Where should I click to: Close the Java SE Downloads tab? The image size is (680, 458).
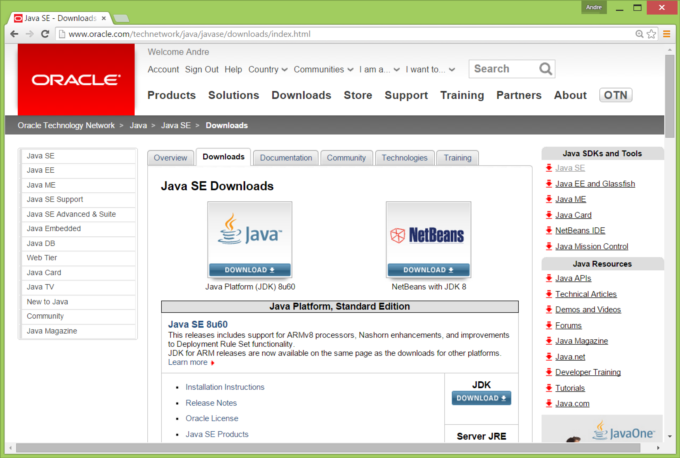coord(104,18)
